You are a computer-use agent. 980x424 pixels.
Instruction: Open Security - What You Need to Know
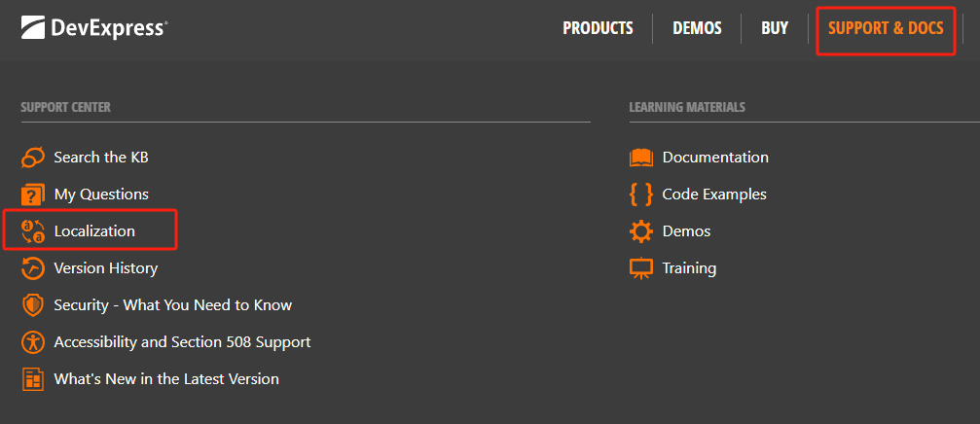172,304
